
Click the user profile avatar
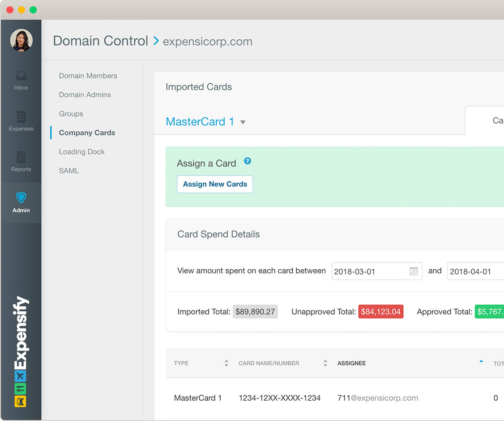tap(21, 40)
